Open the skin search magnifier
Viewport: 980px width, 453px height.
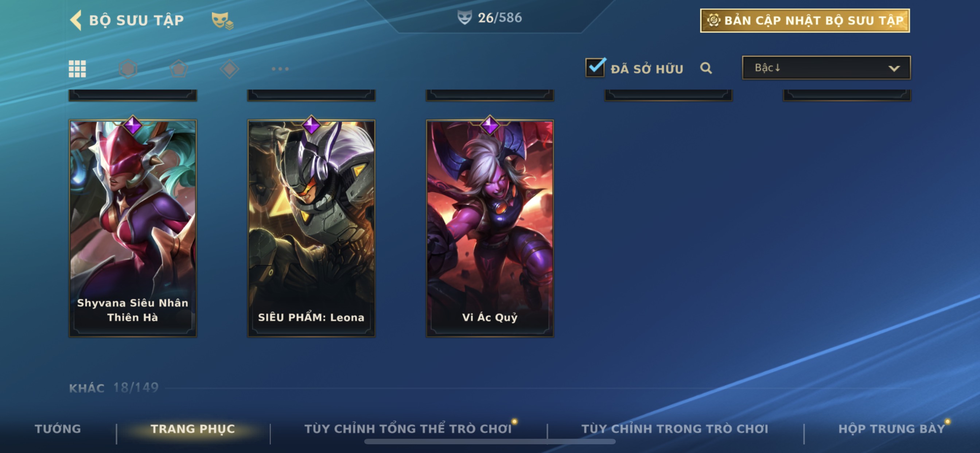point(706,68)
